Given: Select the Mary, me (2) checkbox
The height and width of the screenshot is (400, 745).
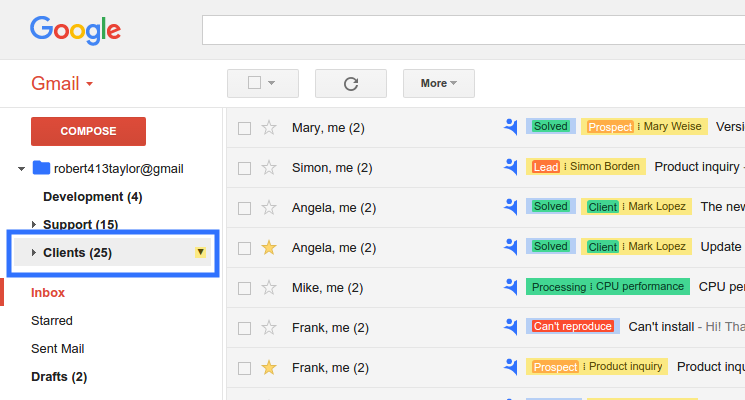Looking at the screenshot, I should [244, 128].
